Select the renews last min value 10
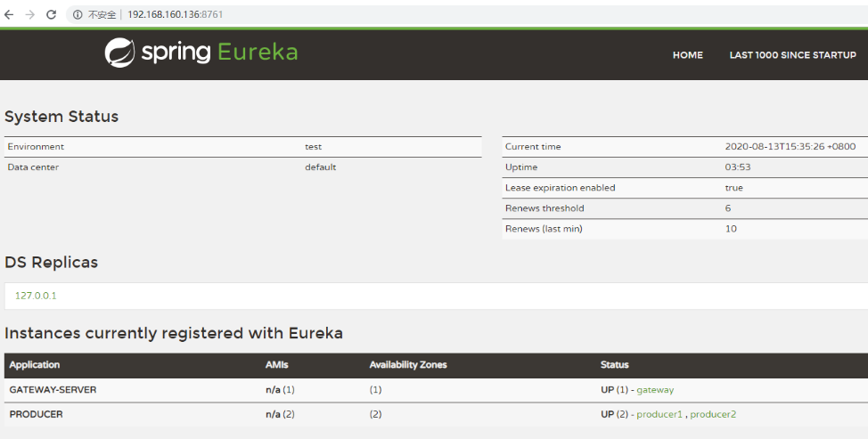Screen dimensions: 868x439 (731, 228)
